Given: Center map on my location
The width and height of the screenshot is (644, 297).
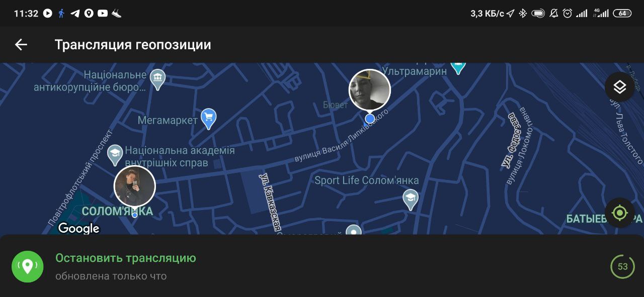Looking at the screenshot, I should tap(619, 213).
